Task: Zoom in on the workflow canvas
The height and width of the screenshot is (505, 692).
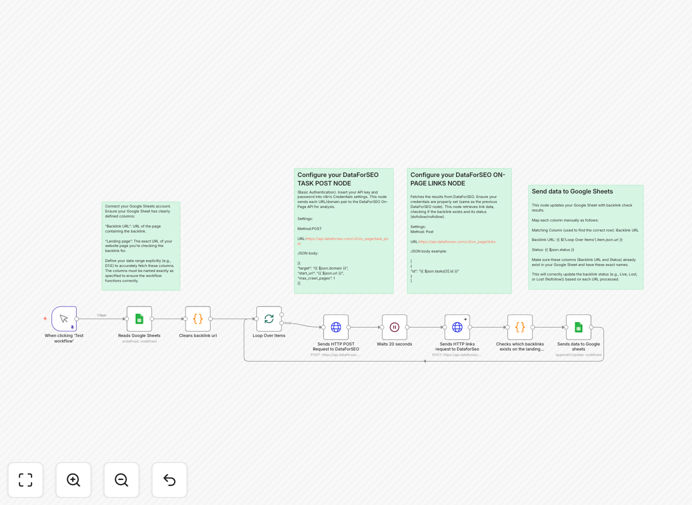Action: click(73, 480)
